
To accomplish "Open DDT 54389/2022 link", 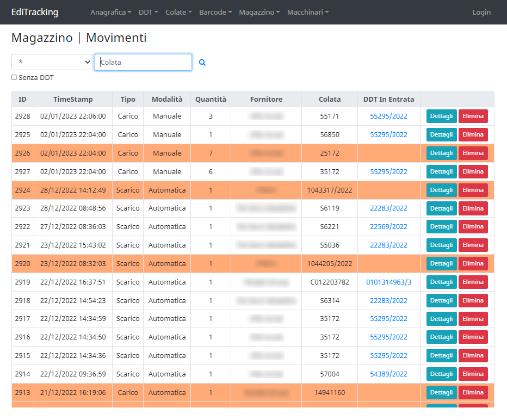I will [388, 374].
